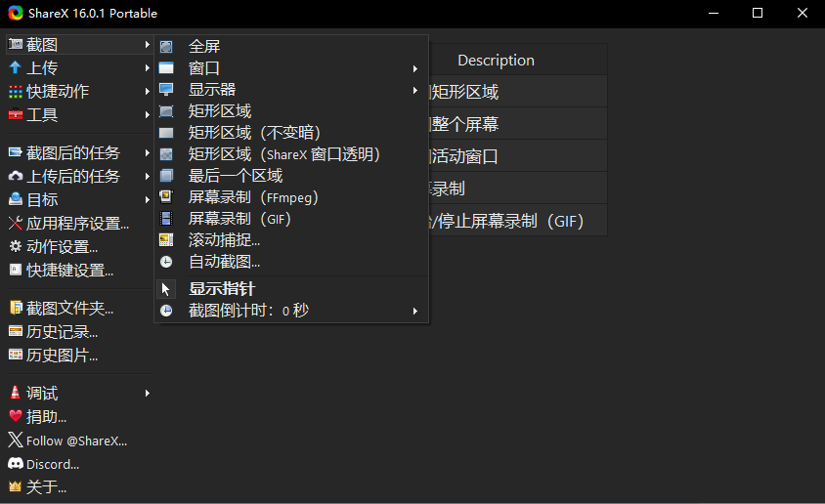Click the fullscreen icon beside 全屏
Image resolution: width=825 pixels, height=504 pixels.
[166, 47]
